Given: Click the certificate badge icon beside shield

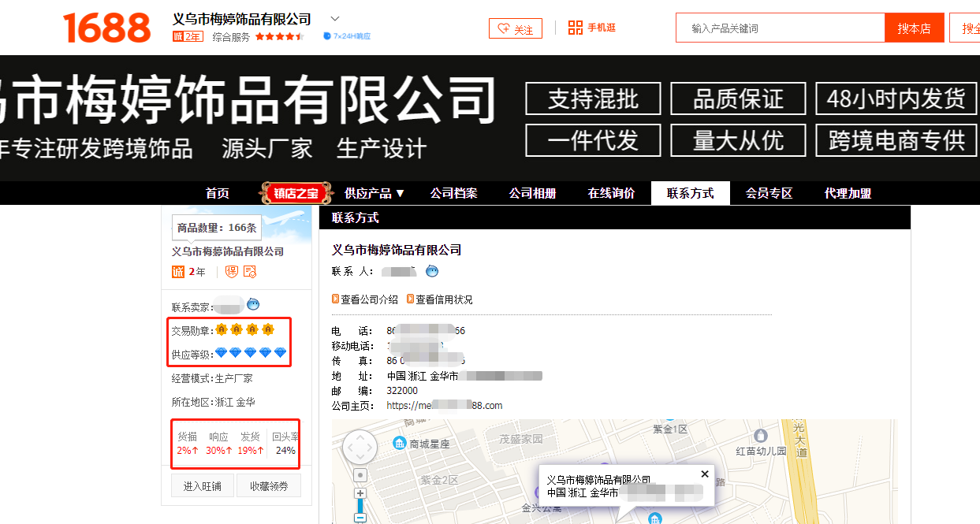Looking at the screenshot, I should pyautogui.click(x=250, y=272).
